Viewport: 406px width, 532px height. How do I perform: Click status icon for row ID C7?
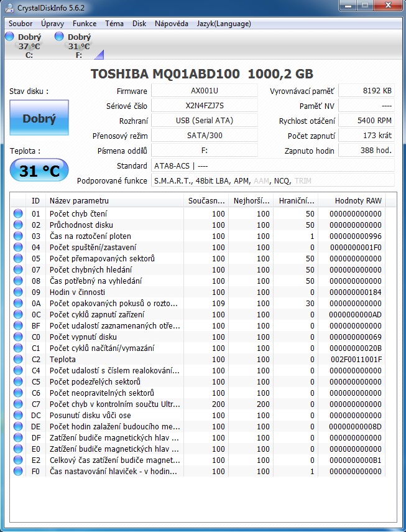tap(18, 404)
